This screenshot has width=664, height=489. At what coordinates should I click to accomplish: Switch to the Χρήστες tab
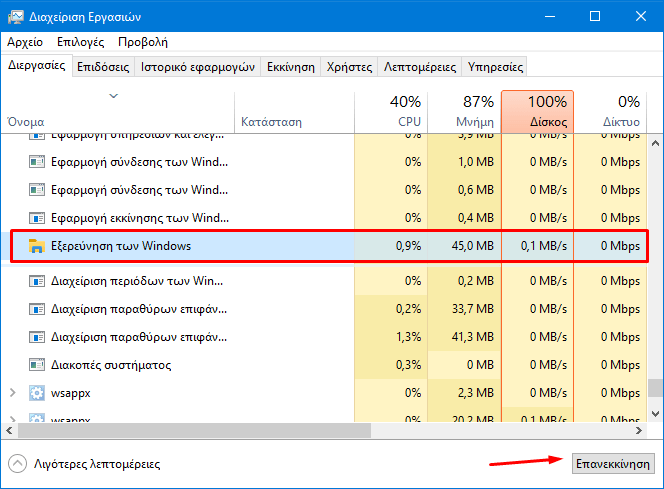[x=349, y=67]
